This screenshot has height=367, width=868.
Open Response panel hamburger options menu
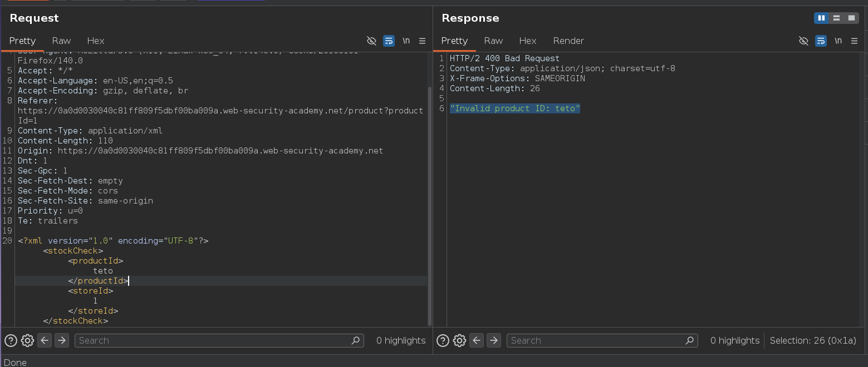pyautogui.click(x=854, y=41)
